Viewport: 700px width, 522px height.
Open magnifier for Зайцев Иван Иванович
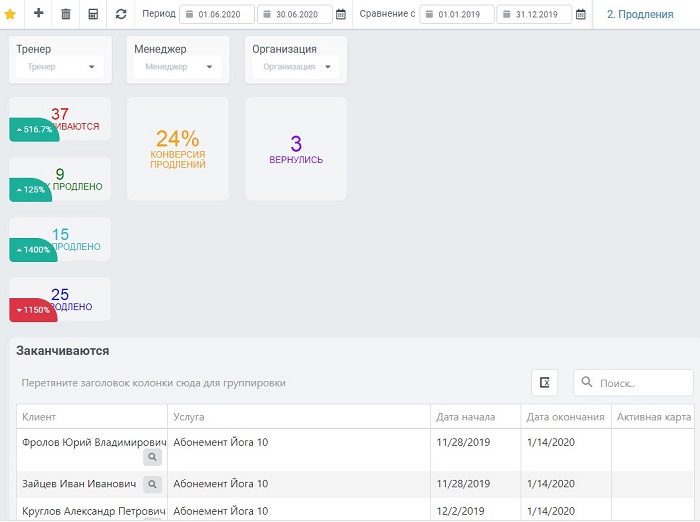coord(152,484)
